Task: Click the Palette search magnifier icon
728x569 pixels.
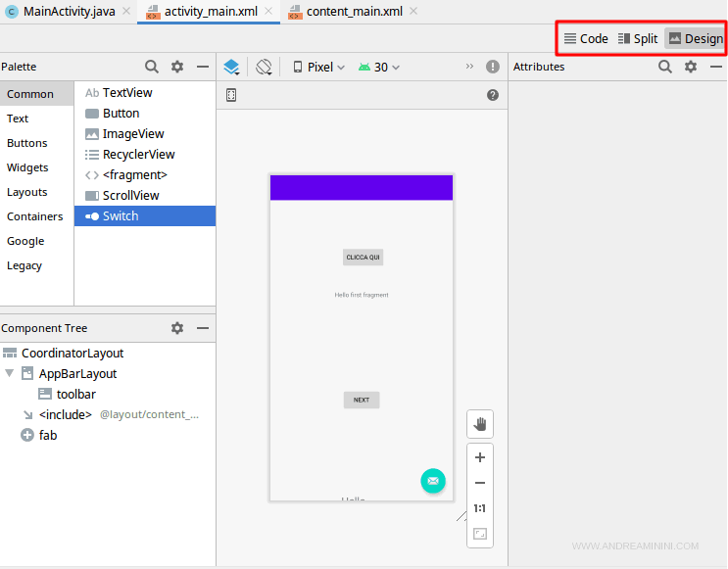Action: pyautogui.click(x=152, y=67)
